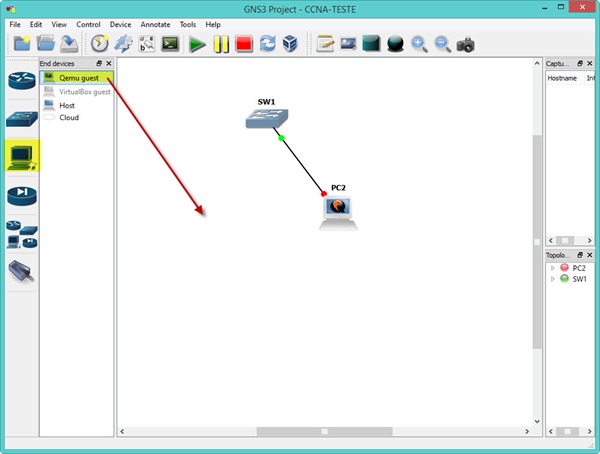Click canvas horizontal scrollbar left arrow
Viewport: 600px width, 454px height.
(x=122, y=431)
